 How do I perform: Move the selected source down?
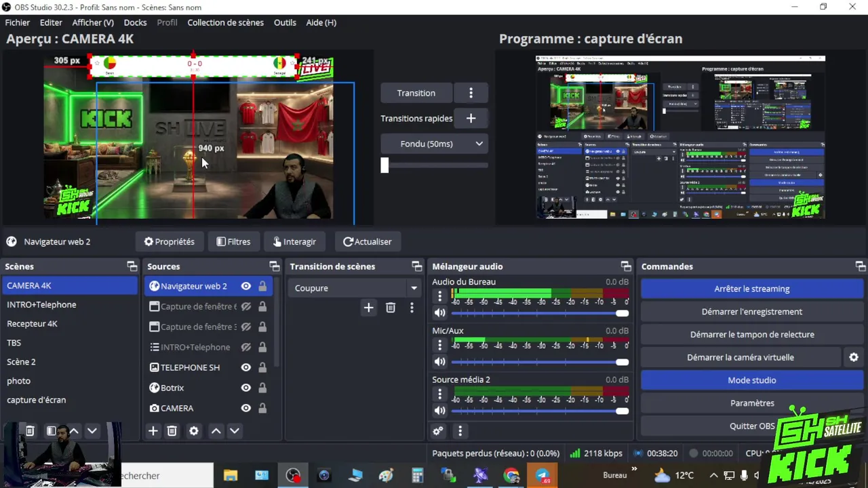coord(235,430)
